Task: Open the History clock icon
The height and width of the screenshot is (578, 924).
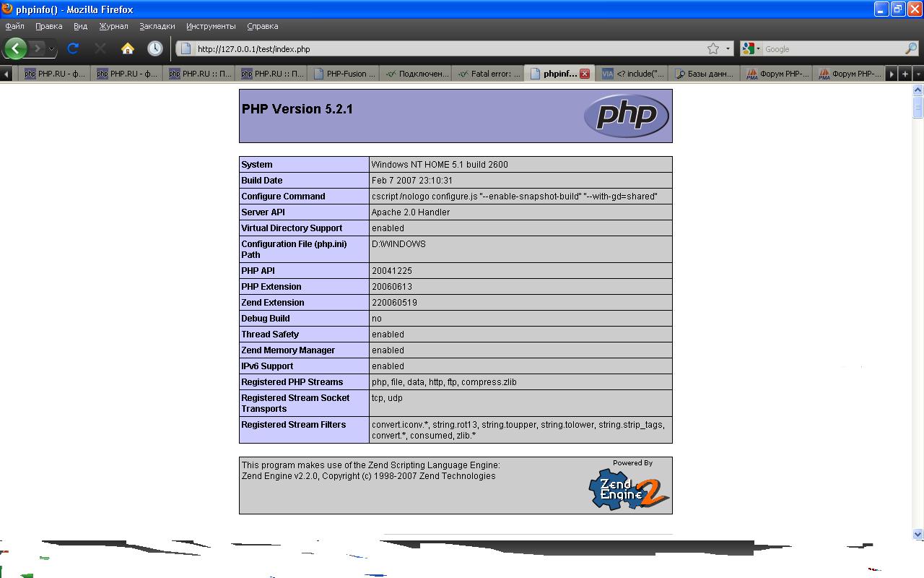Action: pyautogui.click(x=155, y=48)
